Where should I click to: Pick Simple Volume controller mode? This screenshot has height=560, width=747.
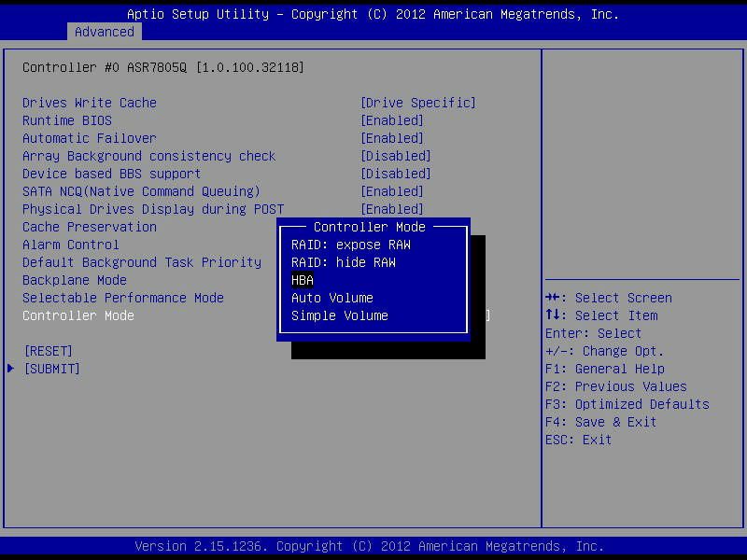[340, 315]
